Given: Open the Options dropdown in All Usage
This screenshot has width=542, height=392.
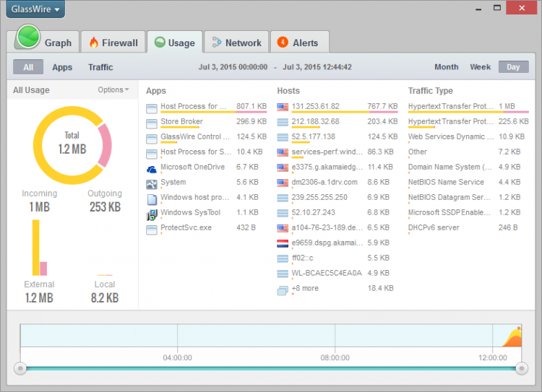Looking at the screenshot, I should 113,90.
